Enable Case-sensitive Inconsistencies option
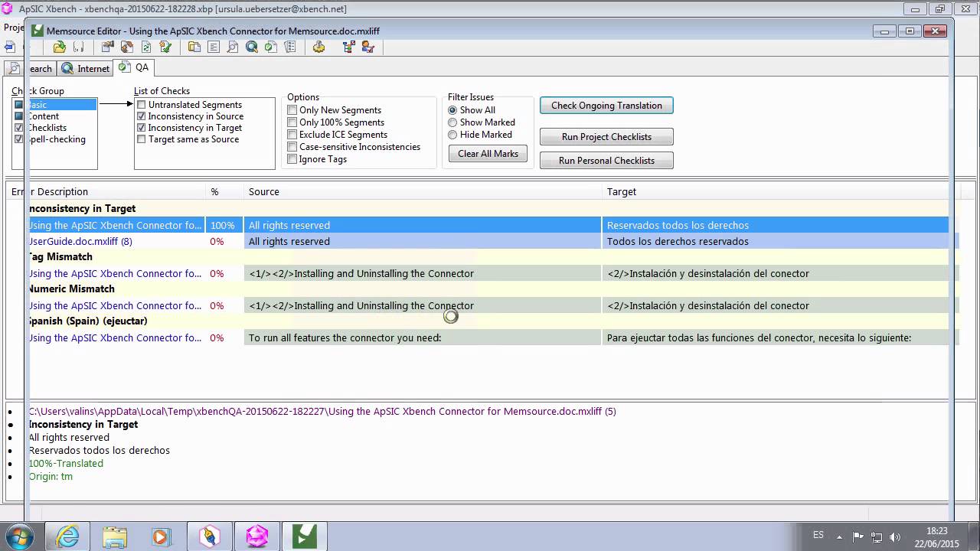980x551 pixels. 292,147
